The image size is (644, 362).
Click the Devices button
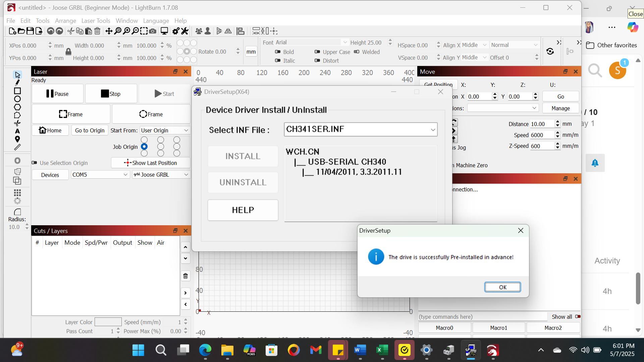coord(50,175)
